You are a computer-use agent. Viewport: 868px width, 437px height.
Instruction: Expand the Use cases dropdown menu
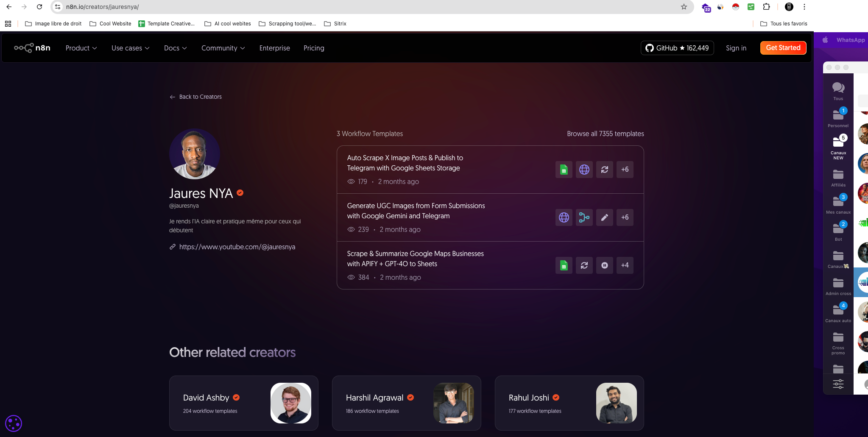click(131, 48)
